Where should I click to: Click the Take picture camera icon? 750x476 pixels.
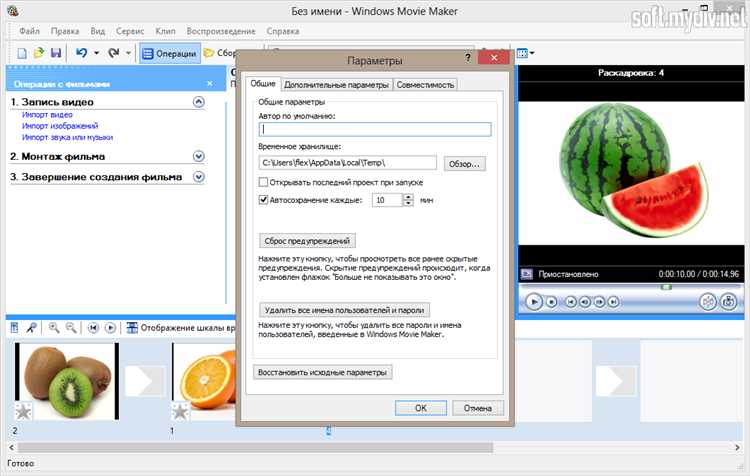(728, 302)
